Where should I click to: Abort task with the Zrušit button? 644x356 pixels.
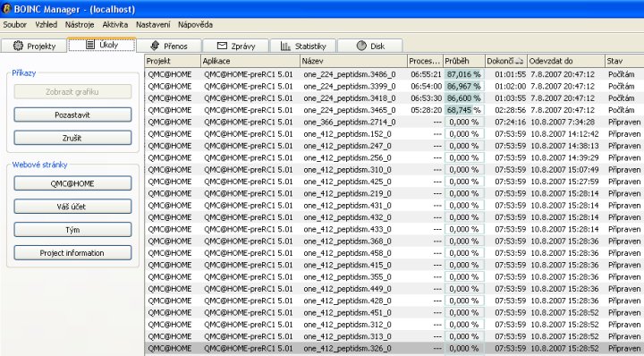coord(72,138)
